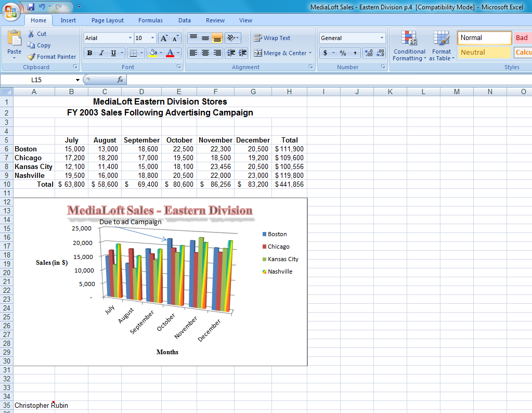Open Customize Quick Access Toolbar arrow
532x413 pixels.
click(x=80, y=6)
